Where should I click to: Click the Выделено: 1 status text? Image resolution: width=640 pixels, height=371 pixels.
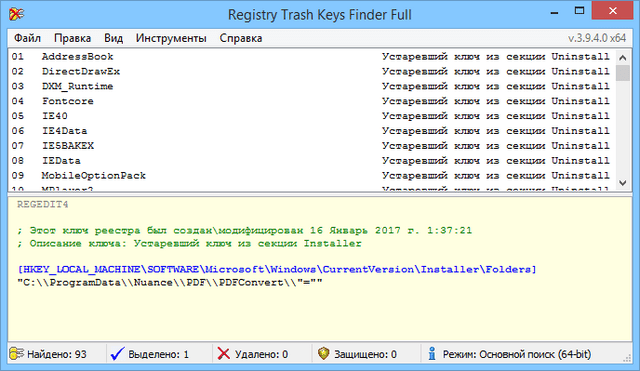click(x=159, y=354)
